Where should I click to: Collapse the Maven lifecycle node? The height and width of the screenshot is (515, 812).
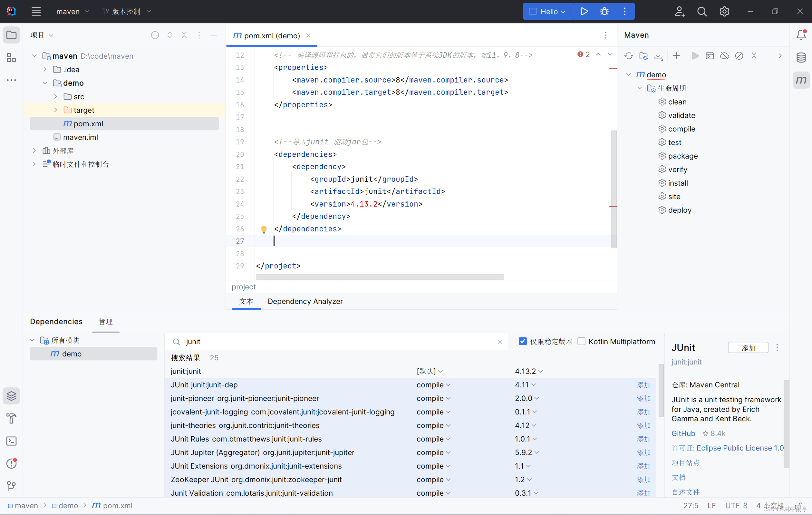639,88
